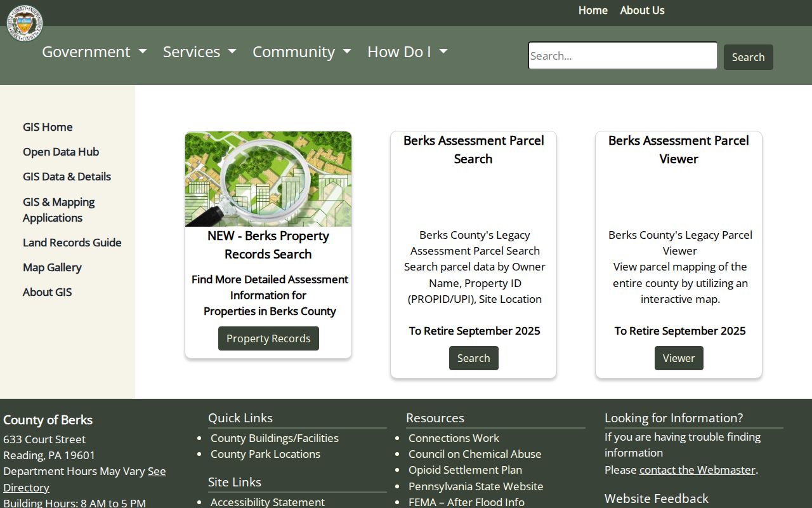
Task: Click the Viewer button in Parcel Viewer card
Action: pos(679,358)
